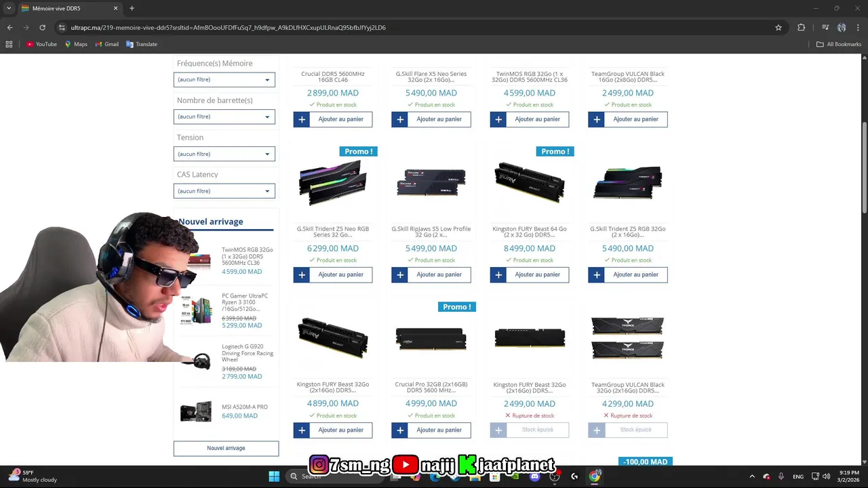868x488 pixels.
Task: Click the 6 299,00 MAD price
Action: pyautogui.click(x=333, y=249)
